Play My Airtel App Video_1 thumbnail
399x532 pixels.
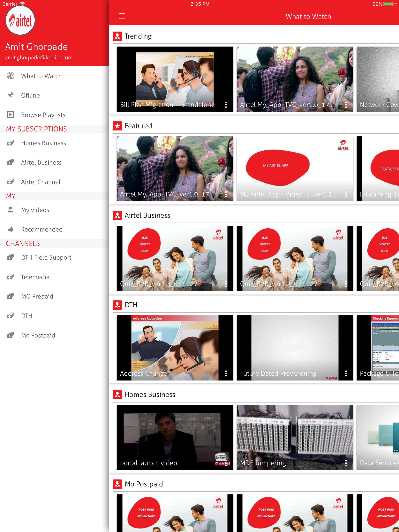coord(295,169)
